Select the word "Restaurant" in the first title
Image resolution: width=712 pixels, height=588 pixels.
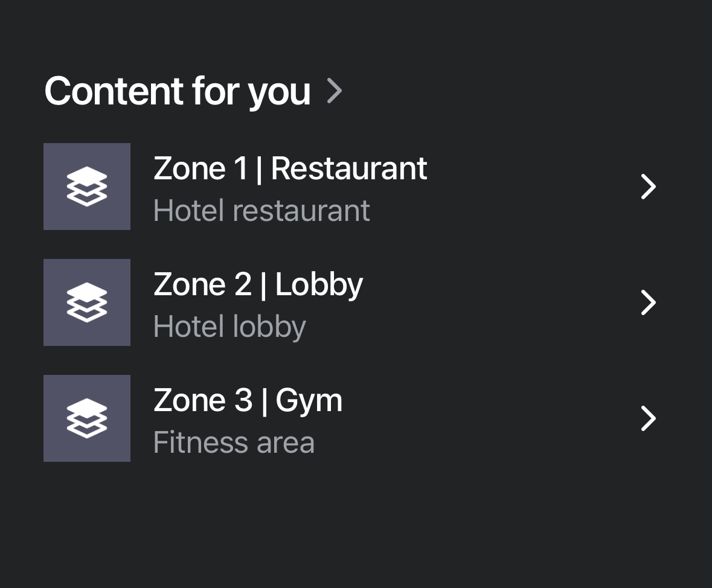click(x=349, y=168)
